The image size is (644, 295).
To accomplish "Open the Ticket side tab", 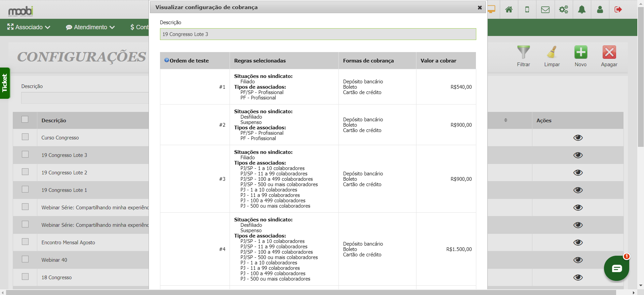I will coord(5,83).
